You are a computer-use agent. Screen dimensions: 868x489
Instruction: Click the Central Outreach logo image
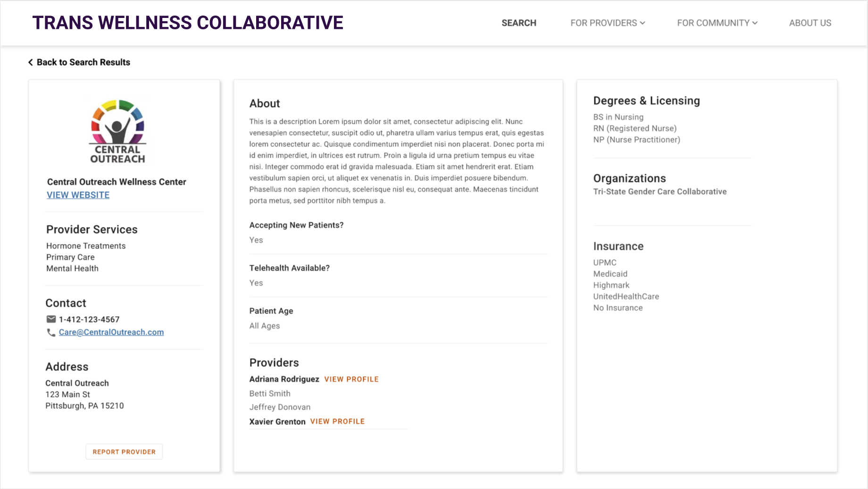[x=118, y=132]
